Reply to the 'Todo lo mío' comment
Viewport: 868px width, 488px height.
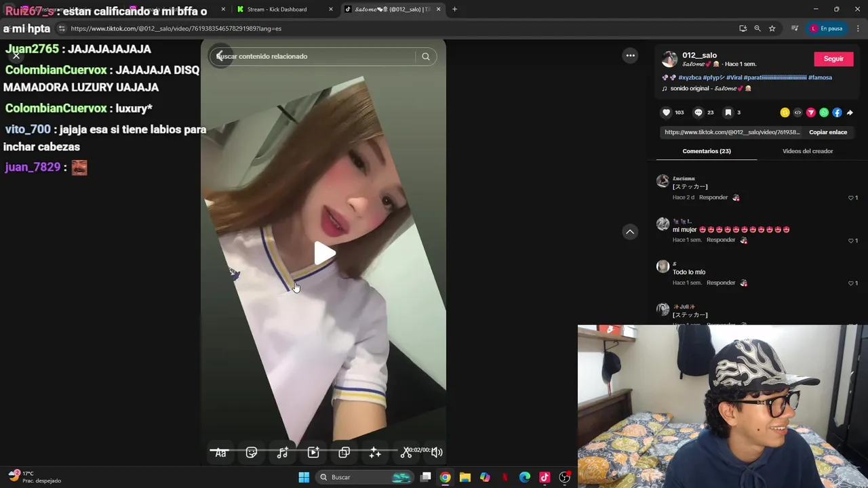click(721, 283)
